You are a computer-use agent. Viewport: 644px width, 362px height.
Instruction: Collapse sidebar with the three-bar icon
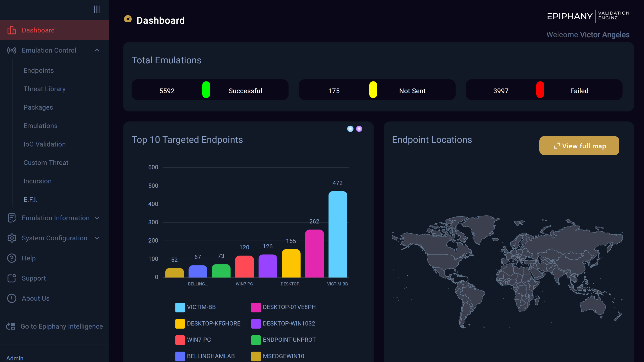(x=97, y=10)
